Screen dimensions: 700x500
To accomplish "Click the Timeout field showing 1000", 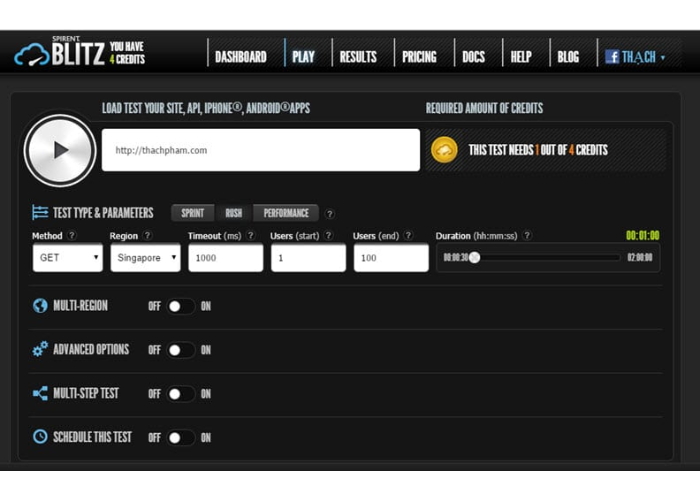I will (225, 258).
